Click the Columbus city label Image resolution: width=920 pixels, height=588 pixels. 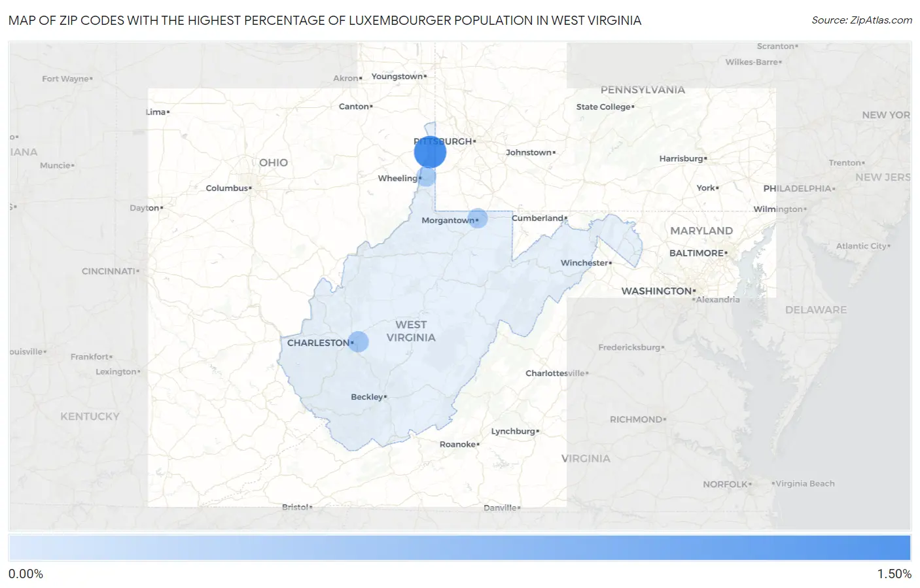click(x=226, y=188)
